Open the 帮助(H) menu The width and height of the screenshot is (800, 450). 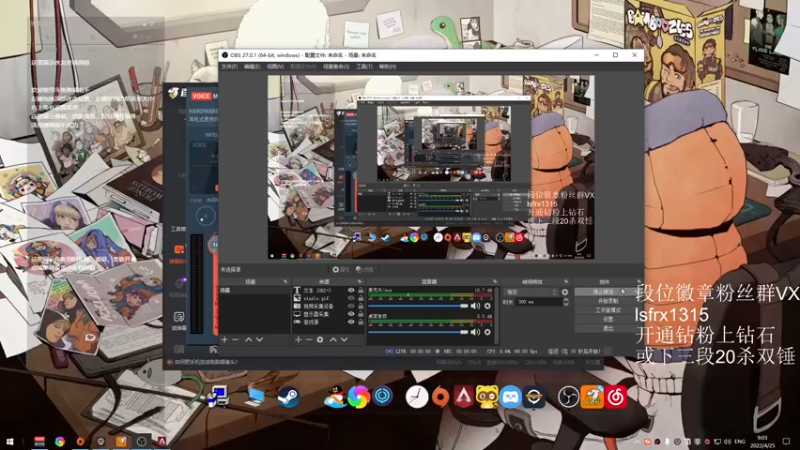[387, 67]
